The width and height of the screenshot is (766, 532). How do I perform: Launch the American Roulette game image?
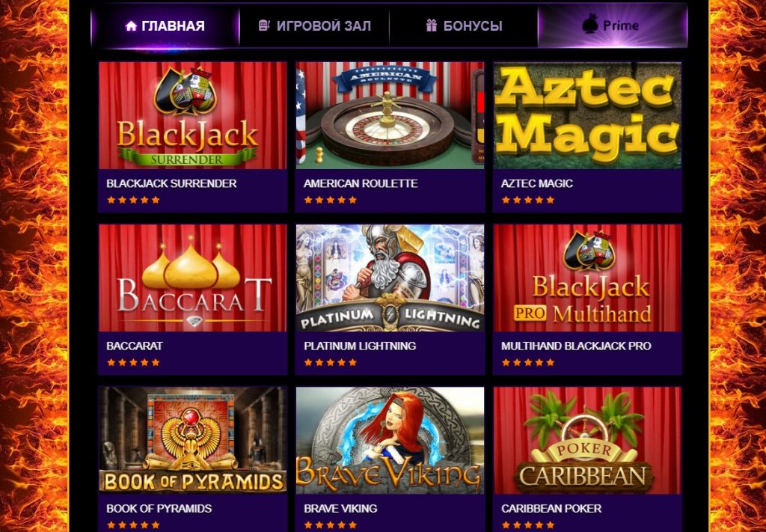pyautogui.click(x=390, y=115)
